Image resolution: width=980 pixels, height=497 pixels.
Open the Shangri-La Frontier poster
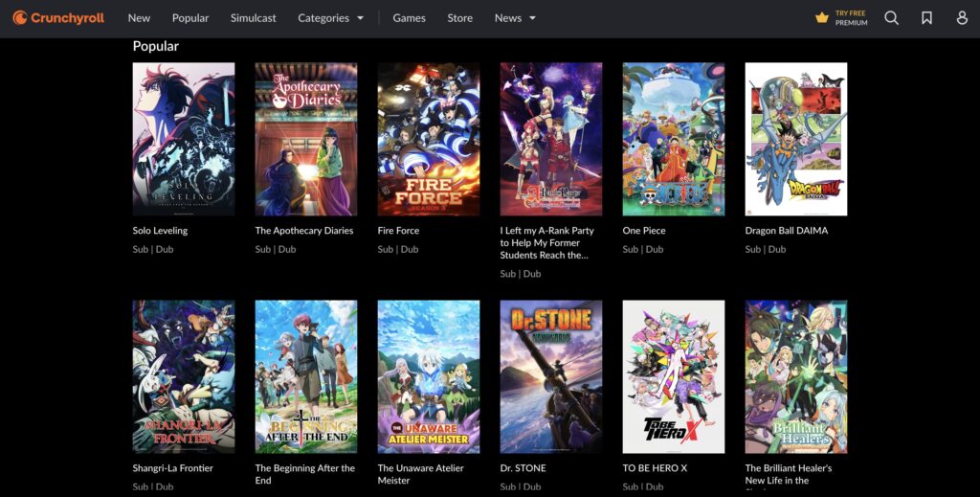click(184, 376)
